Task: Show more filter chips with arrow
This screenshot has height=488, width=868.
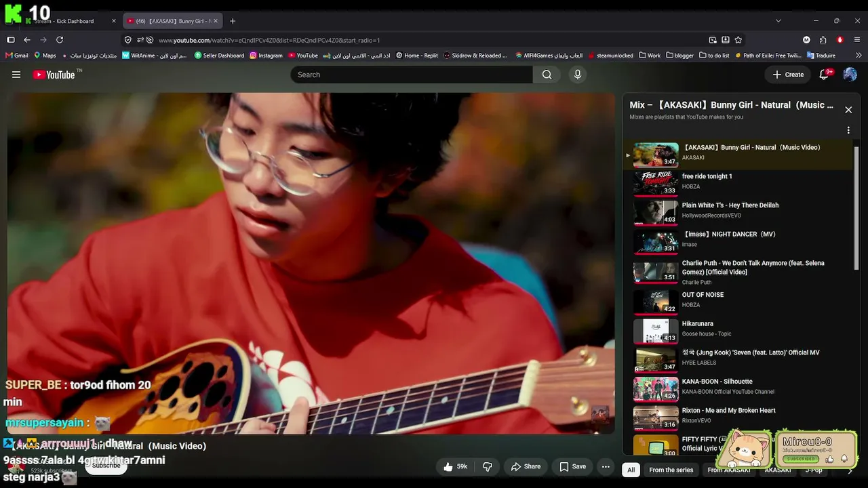Action: pyautogui.click(x=850, y=470)
